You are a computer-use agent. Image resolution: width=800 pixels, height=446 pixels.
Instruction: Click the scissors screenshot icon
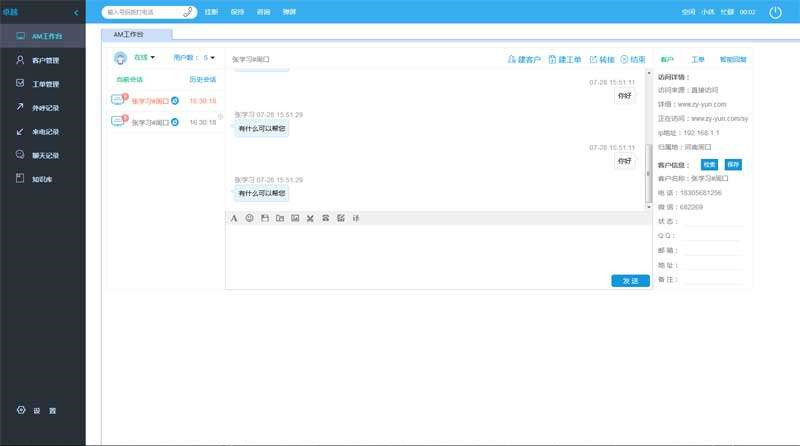pyautogui.click(x=310, y=218)
